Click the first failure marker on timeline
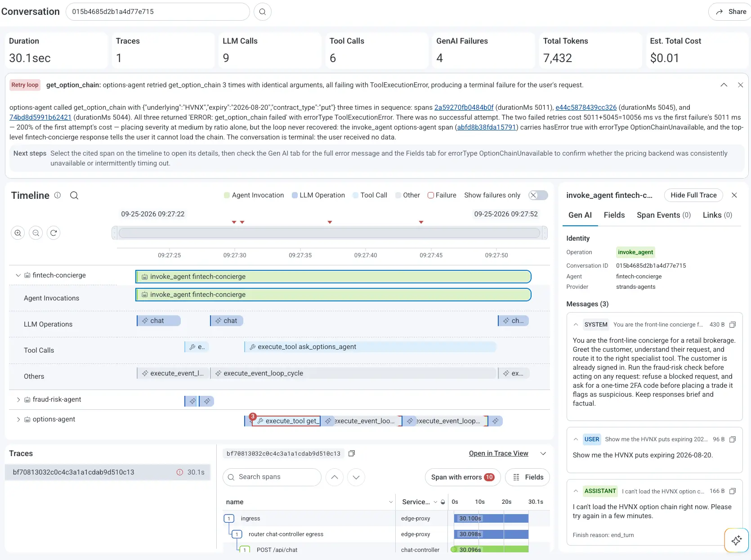Screen dimensions: 751x560 234,222
